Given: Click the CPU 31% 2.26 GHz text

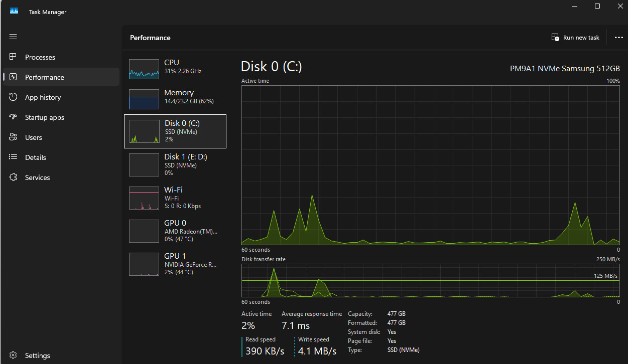Looking at the screenshot, I should (183, 71).
